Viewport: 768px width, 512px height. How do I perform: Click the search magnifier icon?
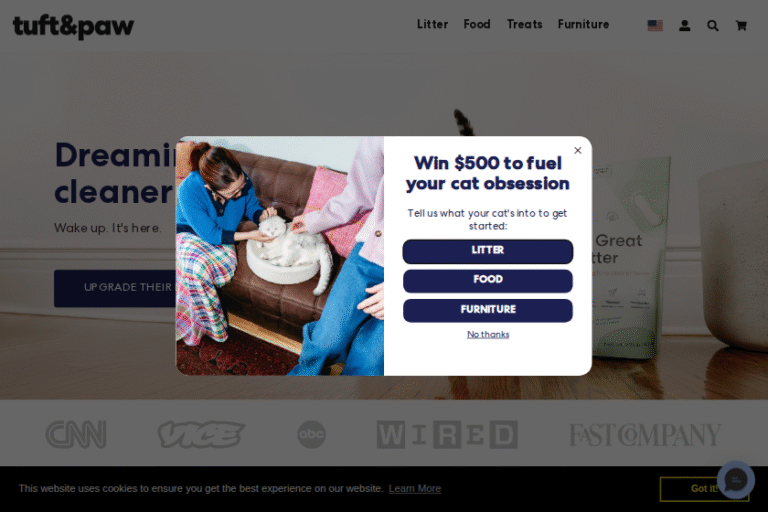(x=713, y=25)
